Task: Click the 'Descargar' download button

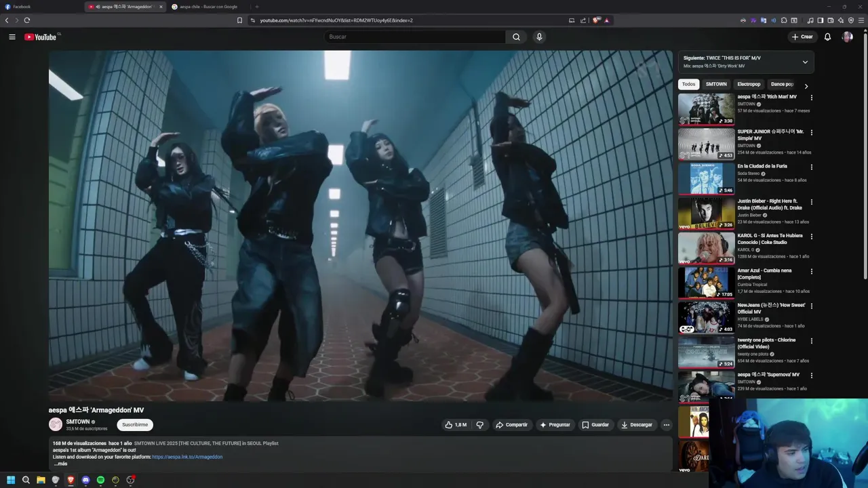Action: (637, 425)
